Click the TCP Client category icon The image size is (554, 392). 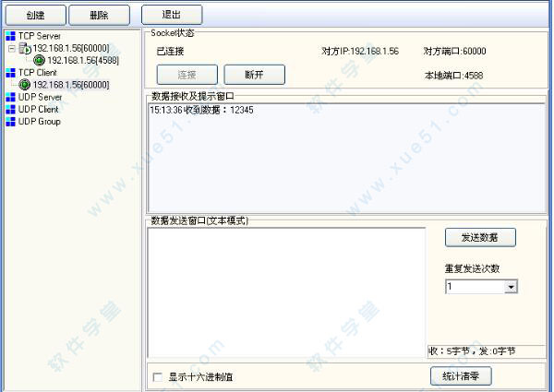pos(11,73)
